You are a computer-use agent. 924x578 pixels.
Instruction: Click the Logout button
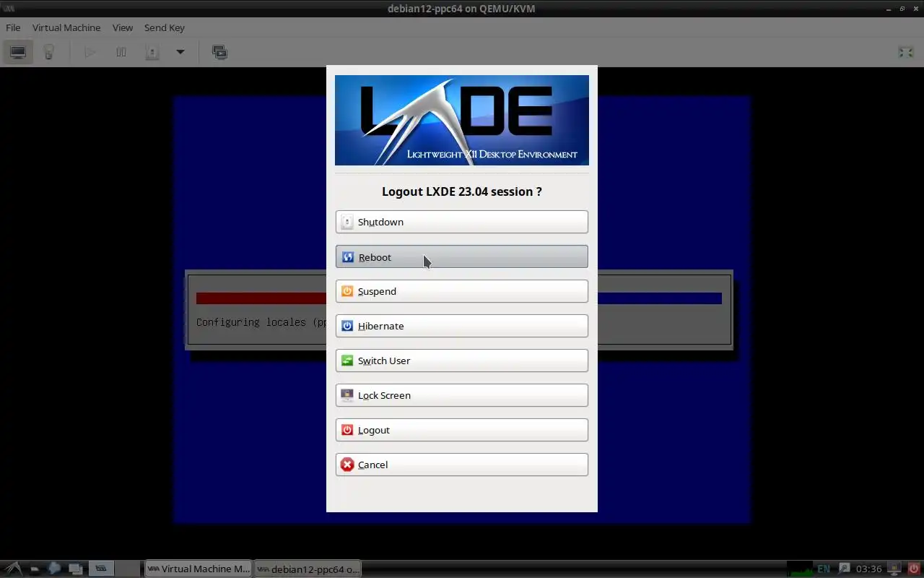(x=462, y=430)
